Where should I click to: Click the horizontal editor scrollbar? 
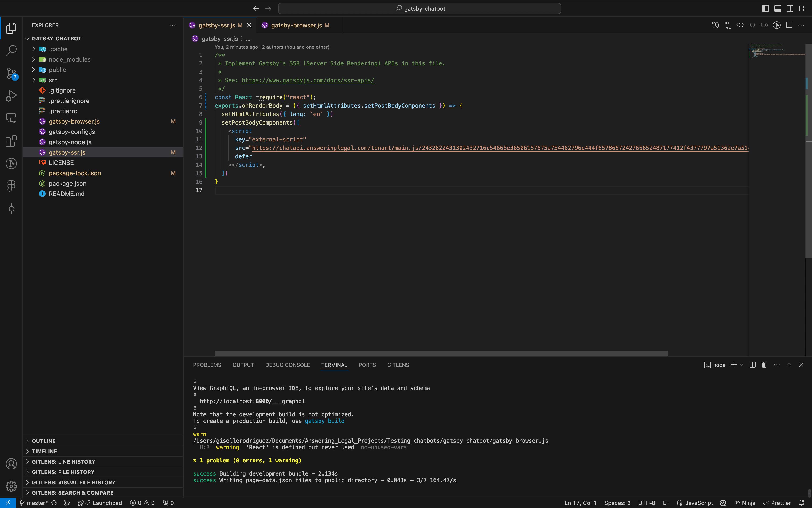click(x=441, y=353)
